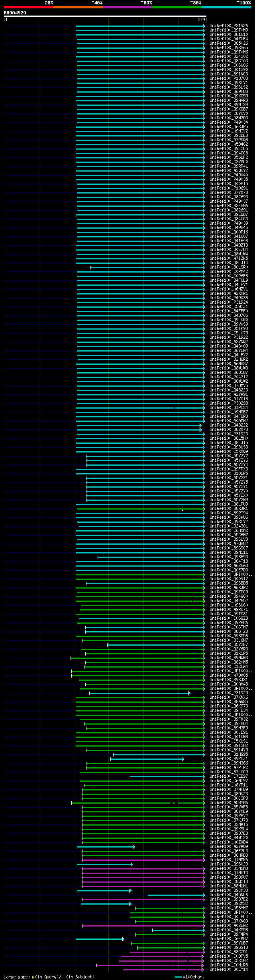
Task: Open hit UniRef100_A4ZUE4
Action: (229, 39)
